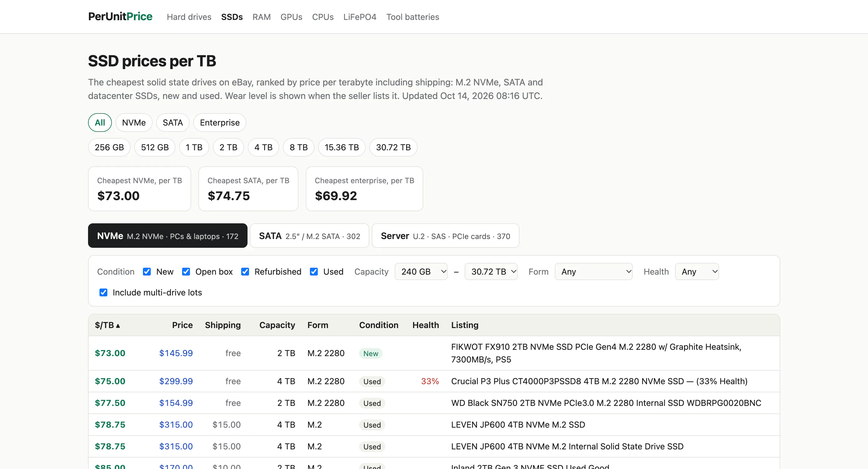Click the FIKWOT FX910 2TB listing title
This screenshot has height=469, width=868.
[x=596, y=353]
